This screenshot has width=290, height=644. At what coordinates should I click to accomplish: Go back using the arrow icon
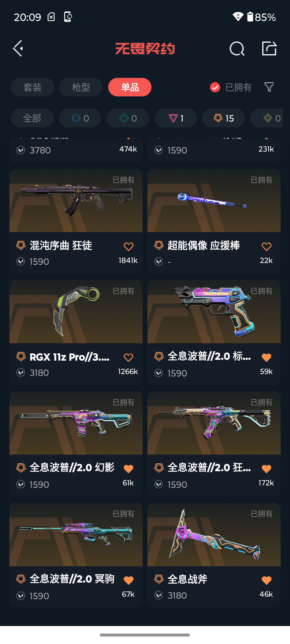pos(18,49)
